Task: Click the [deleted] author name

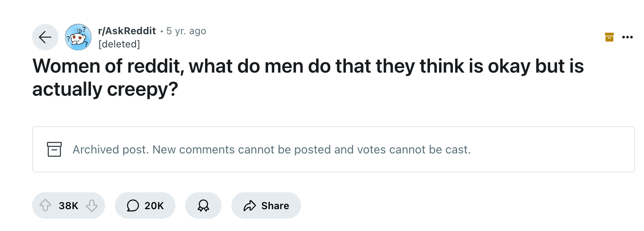Action: coord(119,44)
